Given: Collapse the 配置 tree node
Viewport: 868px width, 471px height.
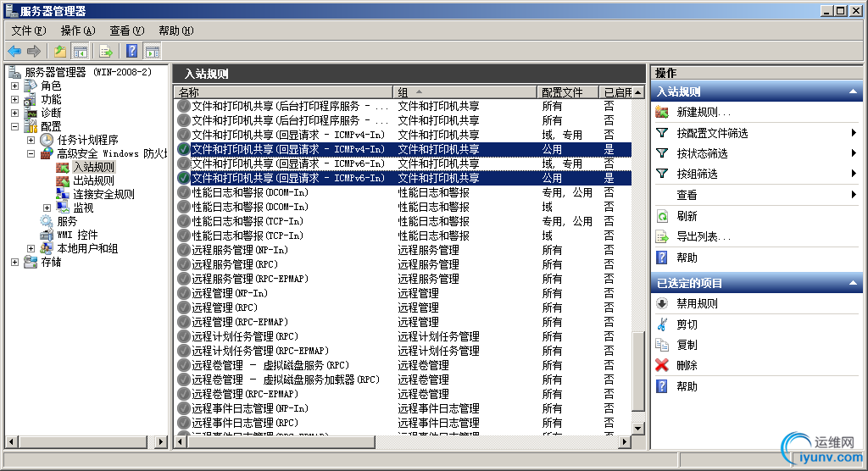Looking at the screenshot, I should pyautogui.click(x=15, y=127).
